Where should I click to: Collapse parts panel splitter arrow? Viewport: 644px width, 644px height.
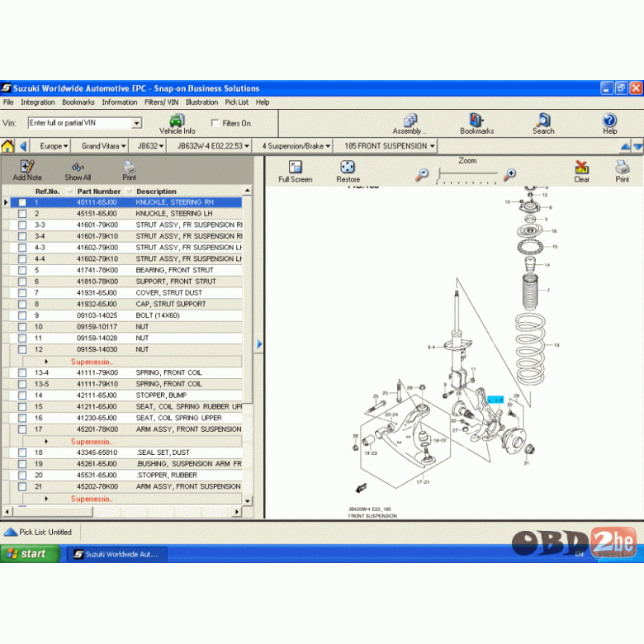point(259,343)
